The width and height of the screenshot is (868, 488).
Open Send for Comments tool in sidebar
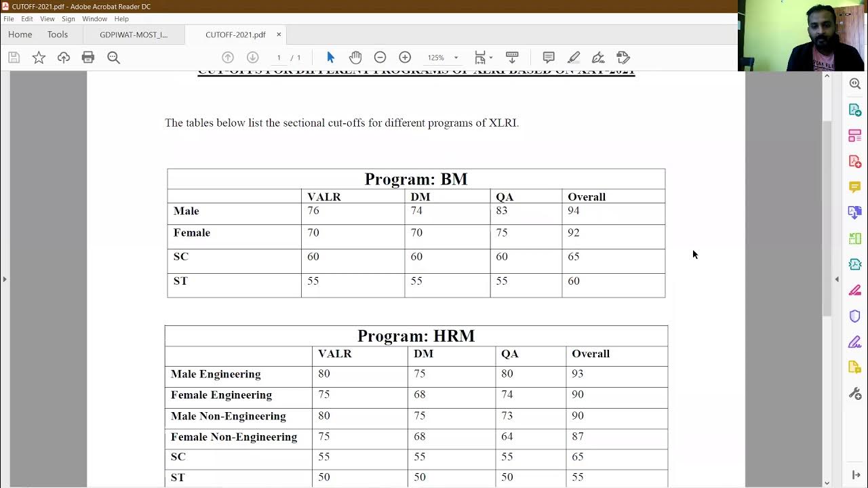(x=855, y=368)
